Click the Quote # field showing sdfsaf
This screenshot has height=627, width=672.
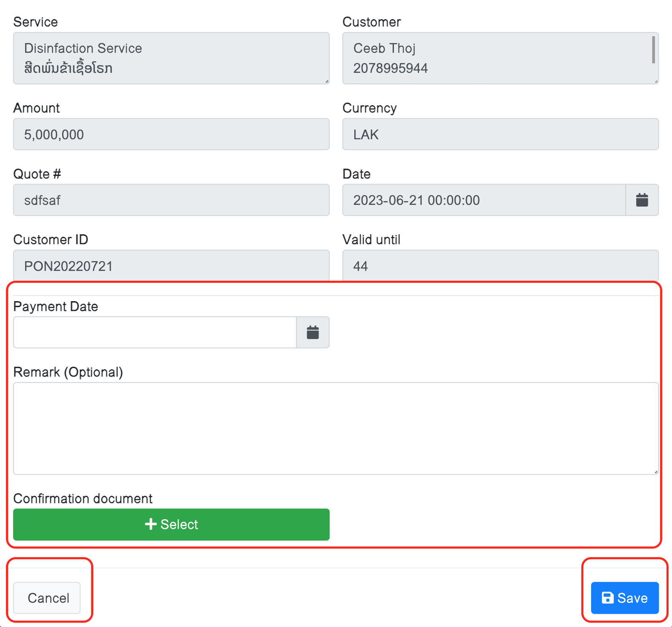coord(171,200)
